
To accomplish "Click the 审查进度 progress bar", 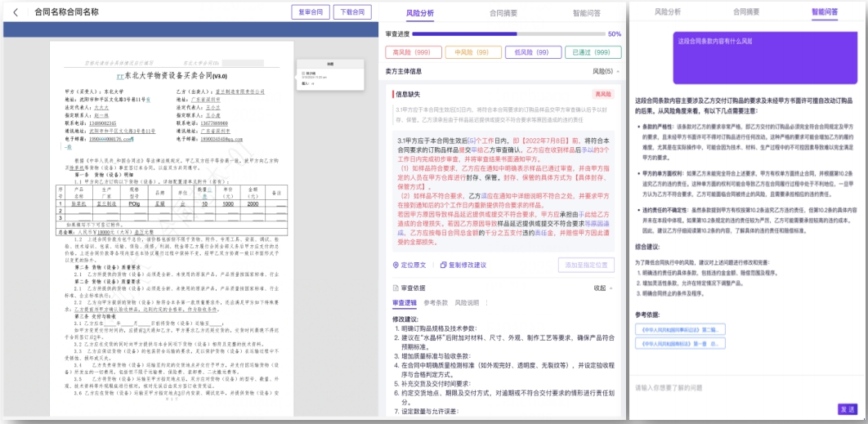I will pyautogui.click(x=508, y=34).
